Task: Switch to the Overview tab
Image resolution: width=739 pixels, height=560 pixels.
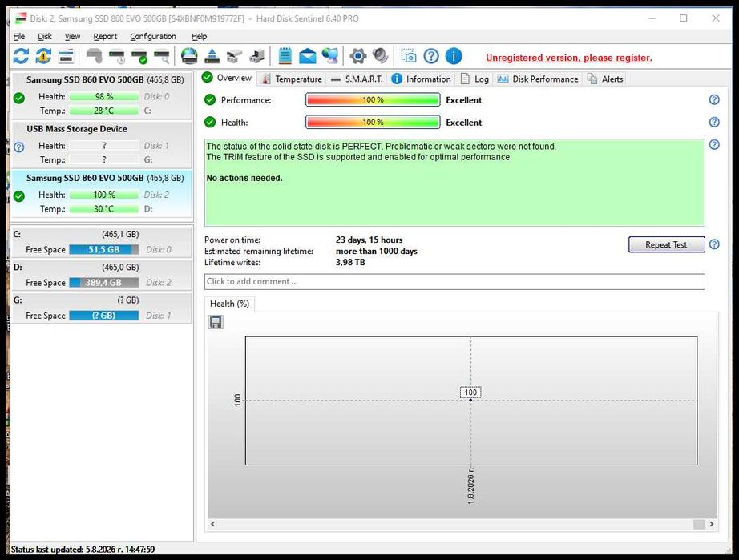Action: [x=228, y=78]
